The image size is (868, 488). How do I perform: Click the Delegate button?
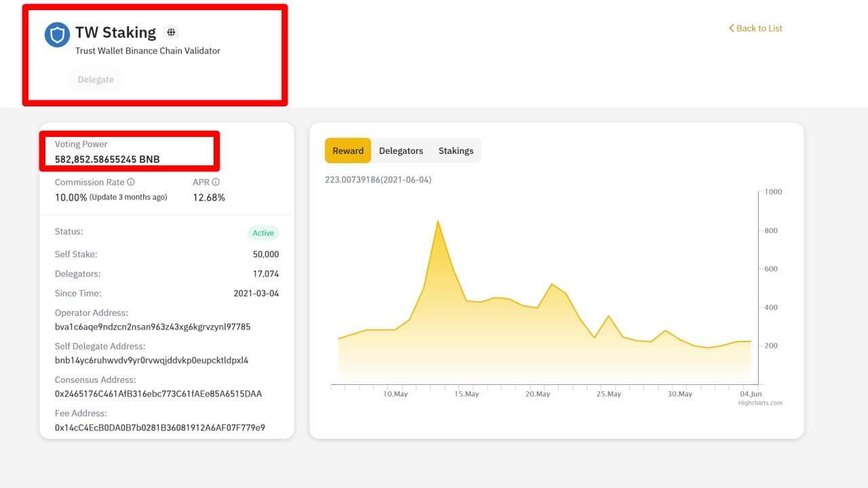pos(96,79)
